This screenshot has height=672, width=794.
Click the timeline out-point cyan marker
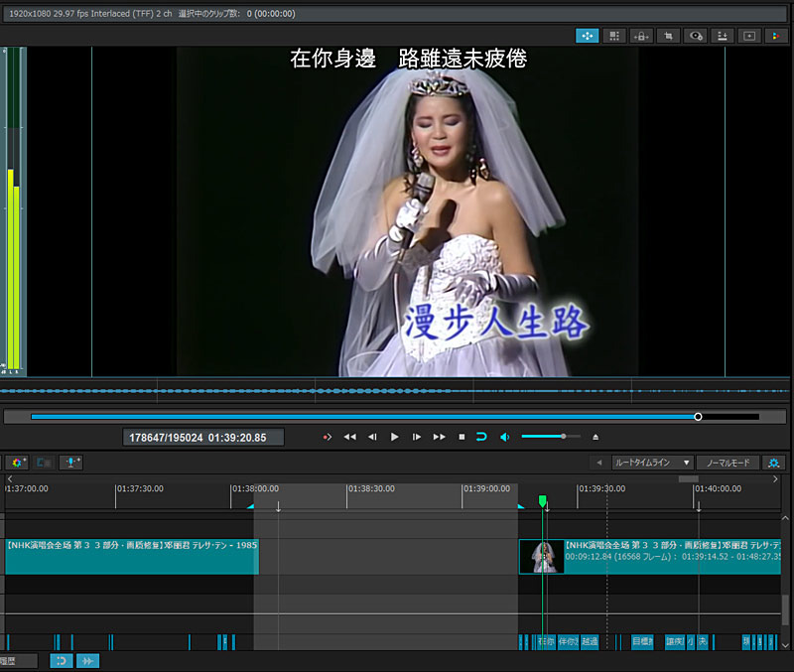[521, 506]
